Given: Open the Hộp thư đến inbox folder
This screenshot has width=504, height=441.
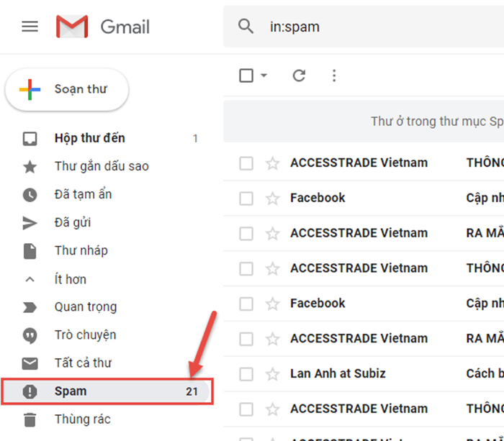Looking at the screenshot, I should tap(104, 138).
